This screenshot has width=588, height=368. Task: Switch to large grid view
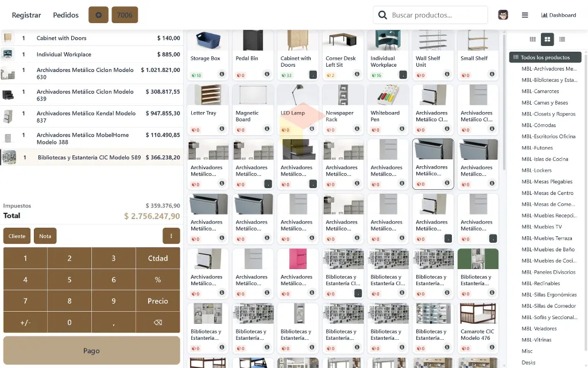[547, 39]
